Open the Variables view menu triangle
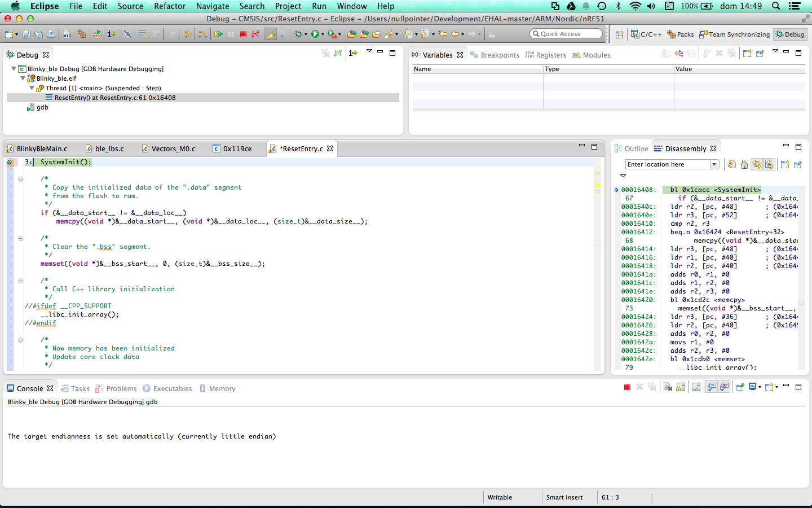 tap(775, 51)
